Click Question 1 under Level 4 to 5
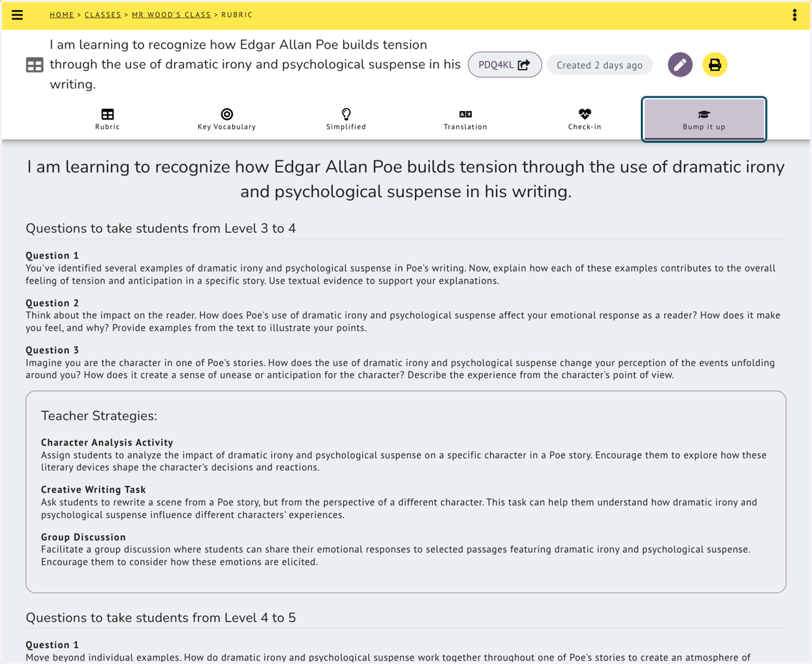The image size is (812, 664). [52, 644]
